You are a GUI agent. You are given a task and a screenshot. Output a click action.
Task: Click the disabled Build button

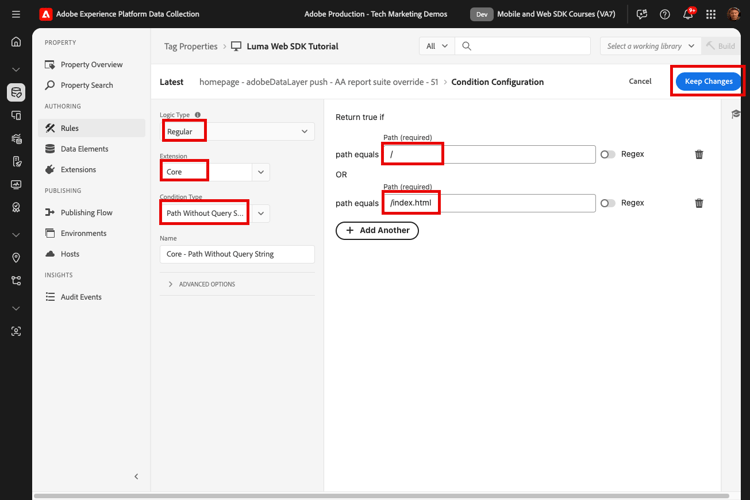tap(721, 46)
